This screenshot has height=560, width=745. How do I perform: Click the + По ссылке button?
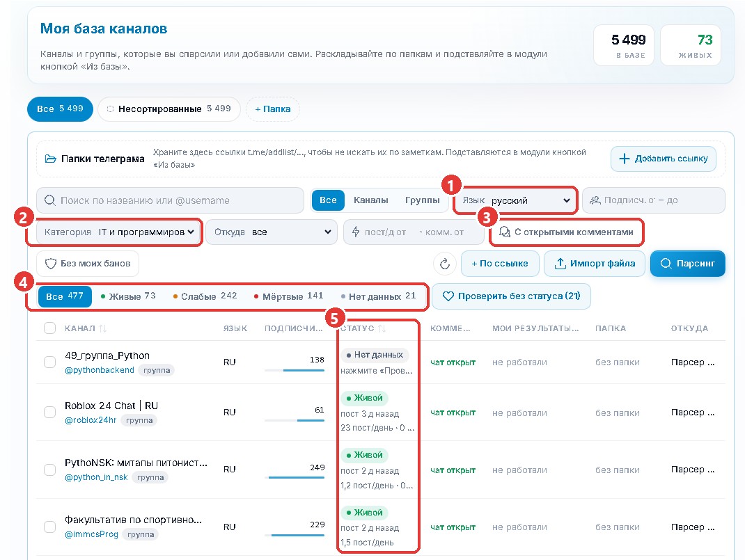click(x=500, y=264)
